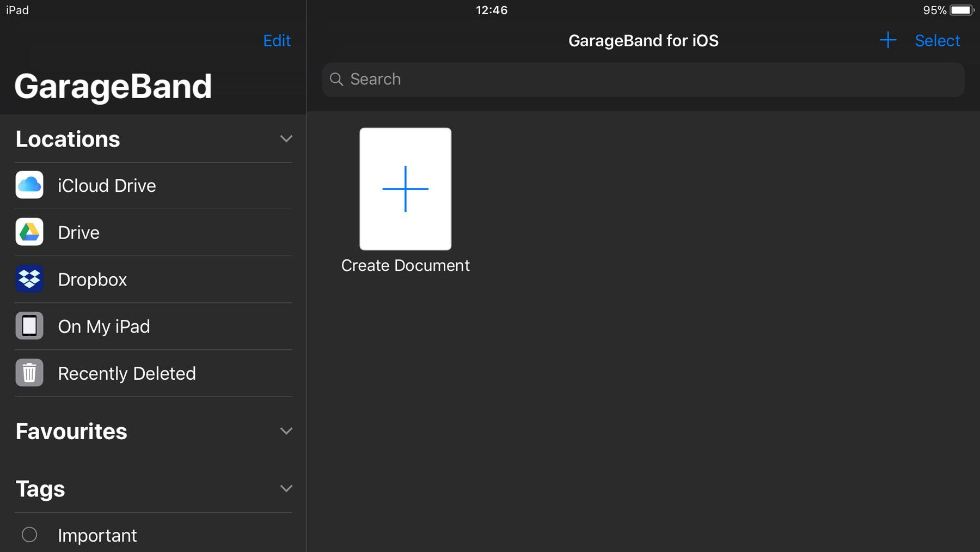Open Dropbox from the sidebar icon

pos(29,279)
